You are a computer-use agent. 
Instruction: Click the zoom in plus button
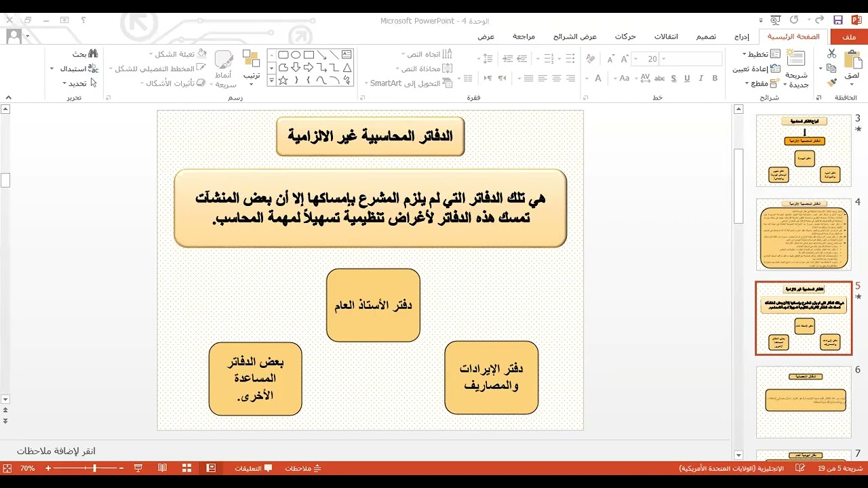pyautogui.click(x=48, y=468)
